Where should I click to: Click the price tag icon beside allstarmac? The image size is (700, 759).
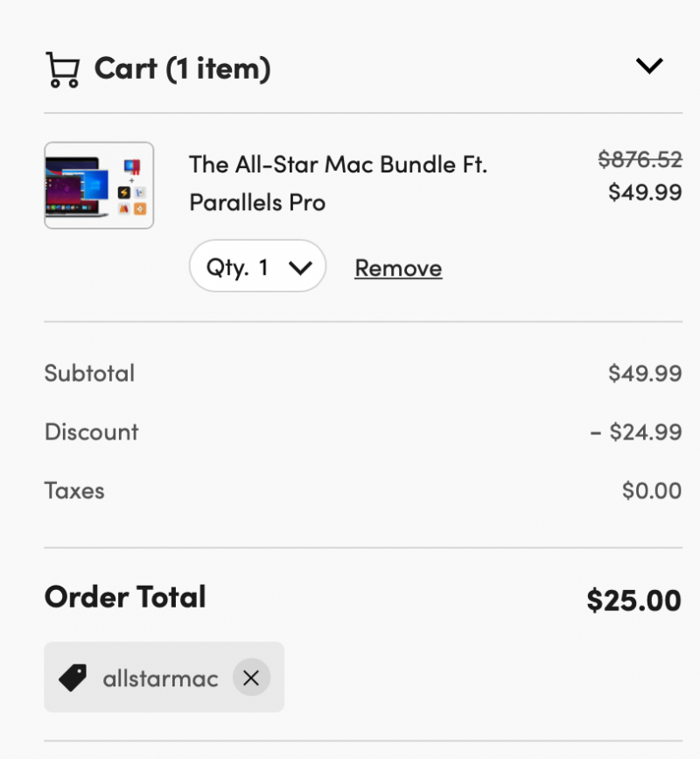73,678
